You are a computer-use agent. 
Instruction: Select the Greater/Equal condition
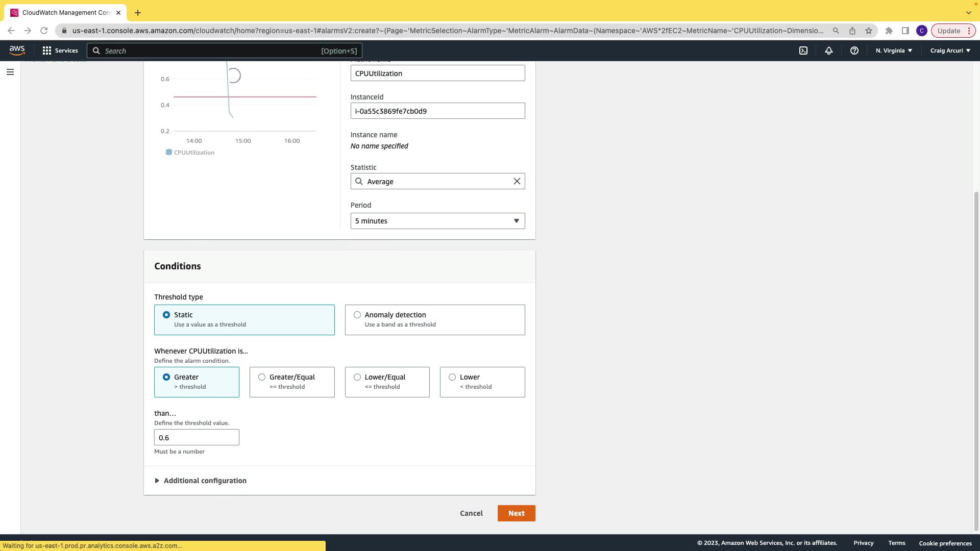click(262, 377)
